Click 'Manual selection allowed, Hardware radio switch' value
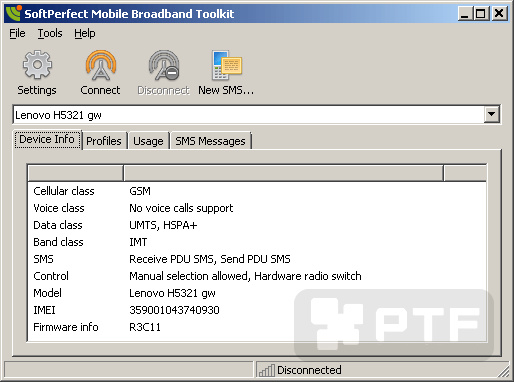 [x=245, y=276]
